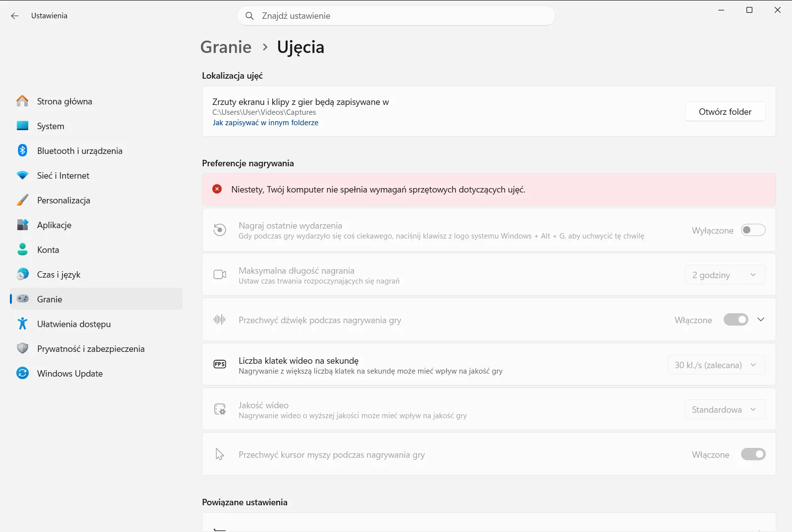The width and height of the screenshot is (792, 532).
Task: Click the Czas i język globe icon
Action: [22, 274]
